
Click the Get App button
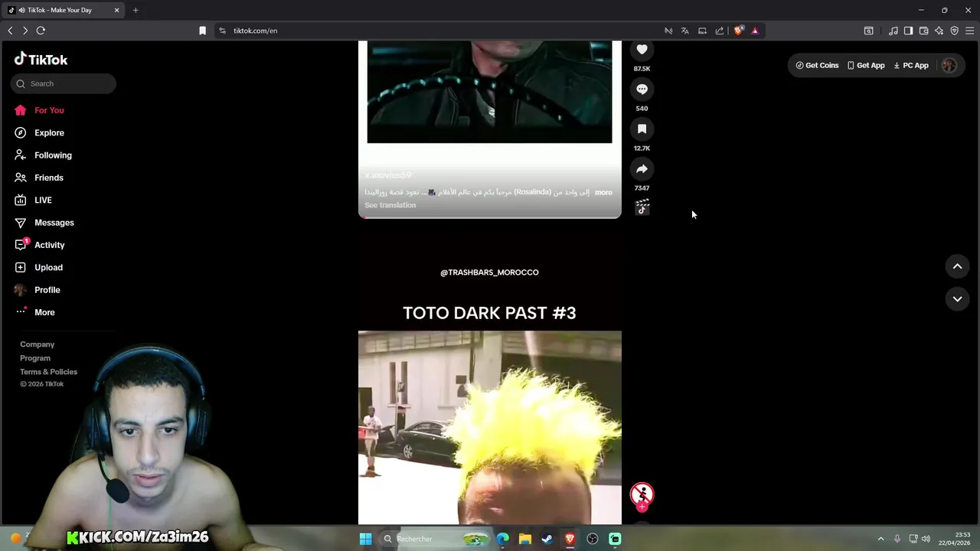pyautogui.click(x=866, y=66)
